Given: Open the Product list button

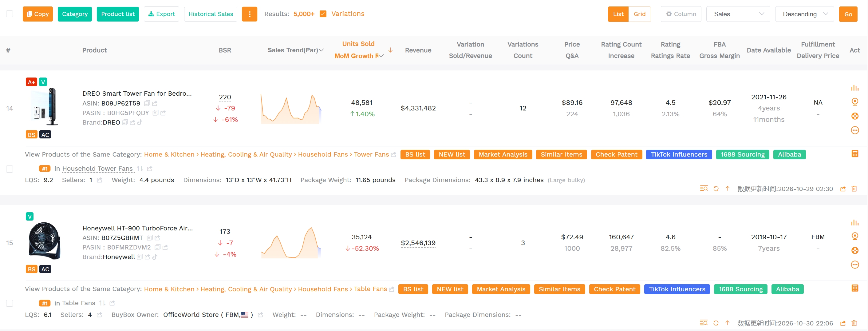Looking at the screenshot, I should click(x=118, y=14).
